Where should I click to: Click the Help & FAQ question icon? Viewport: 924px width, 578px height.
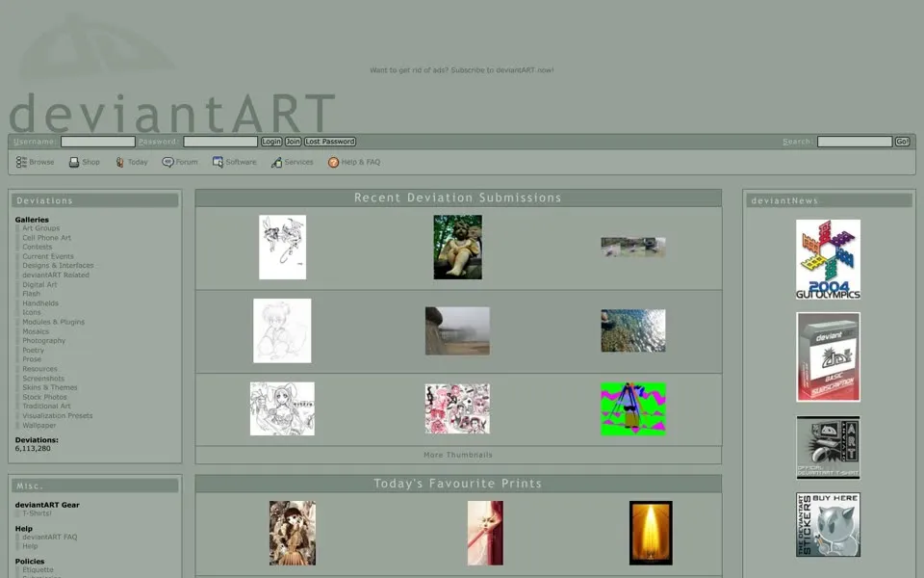click(334, 162)
